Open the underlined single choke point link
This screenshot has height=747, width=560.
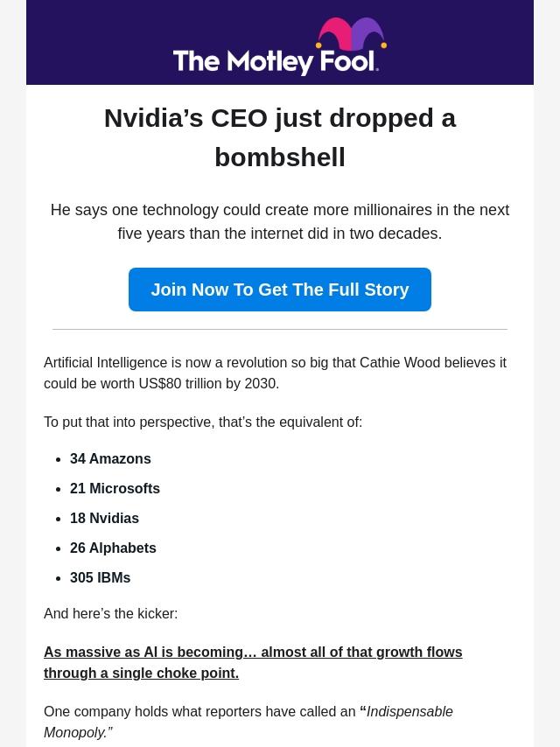(x=253, y=662)
